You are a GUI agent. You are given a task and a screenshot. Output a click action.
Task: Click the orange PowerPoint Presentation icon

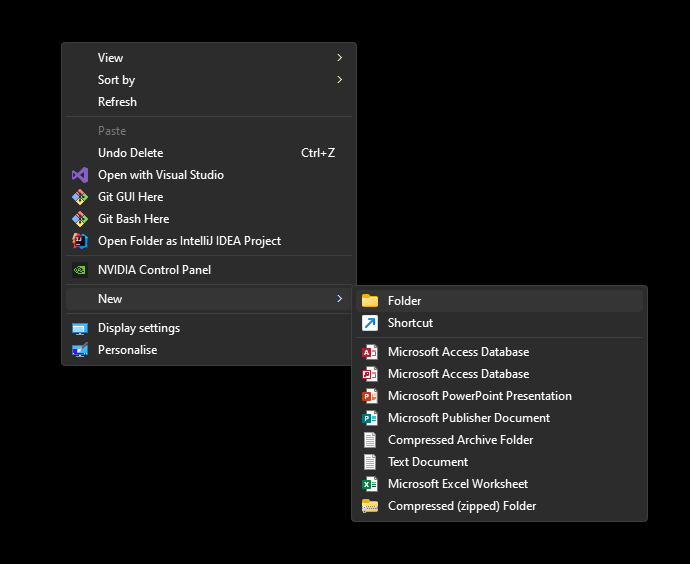tap(370, 396)
